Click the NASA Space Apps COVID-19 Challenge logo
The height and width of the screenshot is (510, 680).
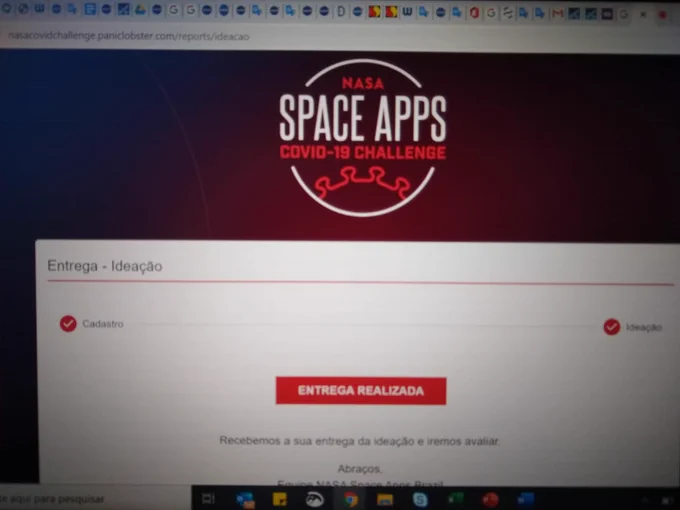click(x=363, y=137)
